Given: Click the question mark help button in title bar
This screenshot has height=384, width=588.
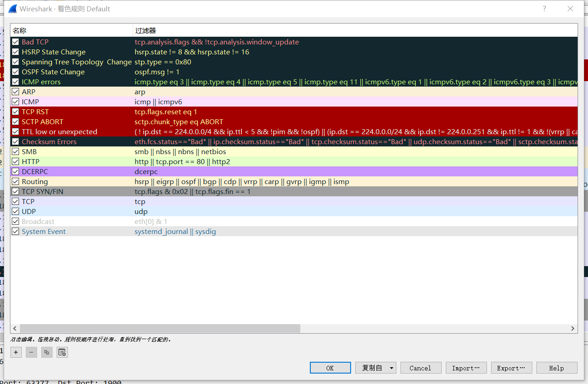Looking at the screenshot, I should coord(545,9).
